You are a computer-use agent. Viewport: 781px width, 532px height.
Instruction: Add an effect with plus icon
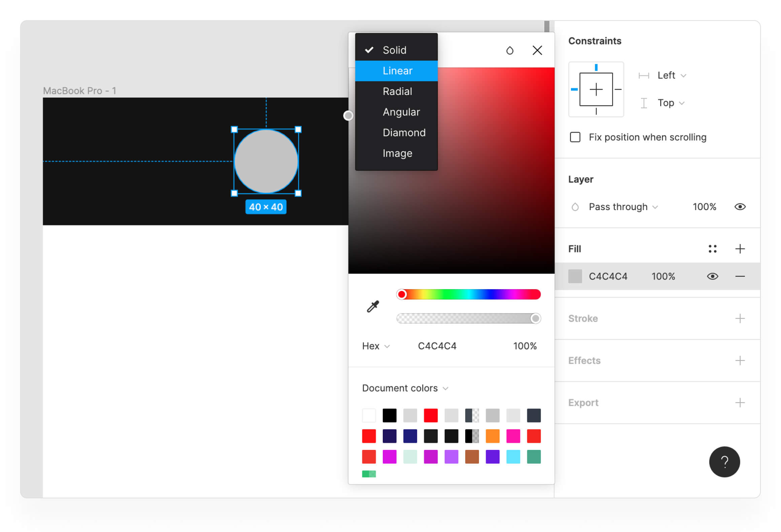(740, 361)
